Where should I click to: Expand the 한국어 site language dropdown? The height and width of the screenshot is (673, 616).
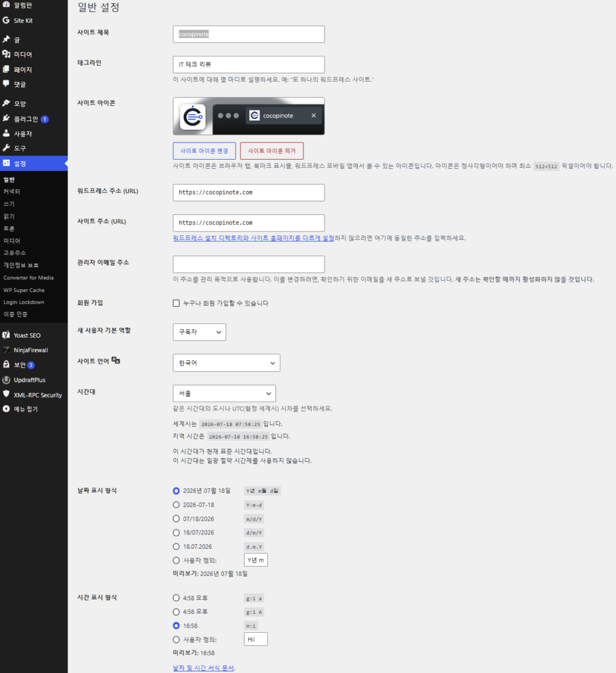pyautogui.click(x=227, y=363)
